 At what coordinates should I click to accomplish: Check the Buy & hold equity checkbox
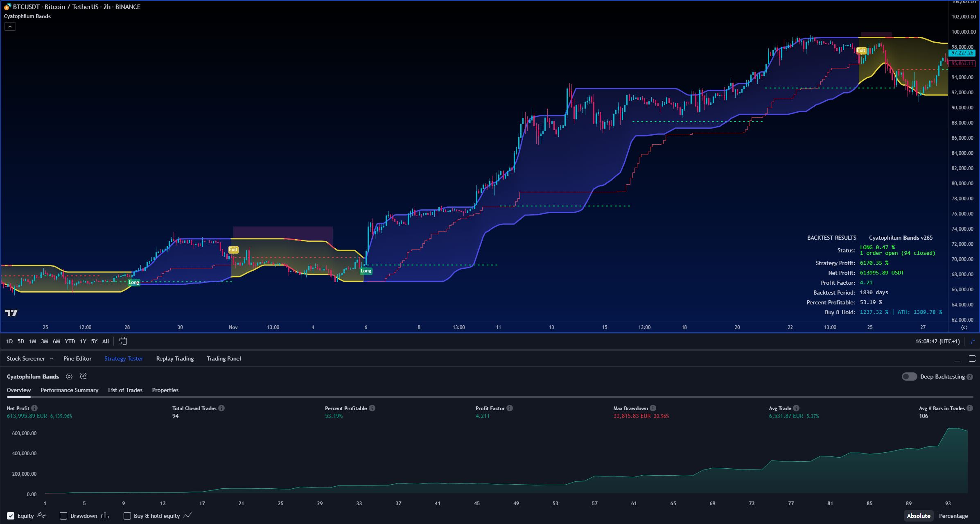pyautogui.click(x=127, y=516)
